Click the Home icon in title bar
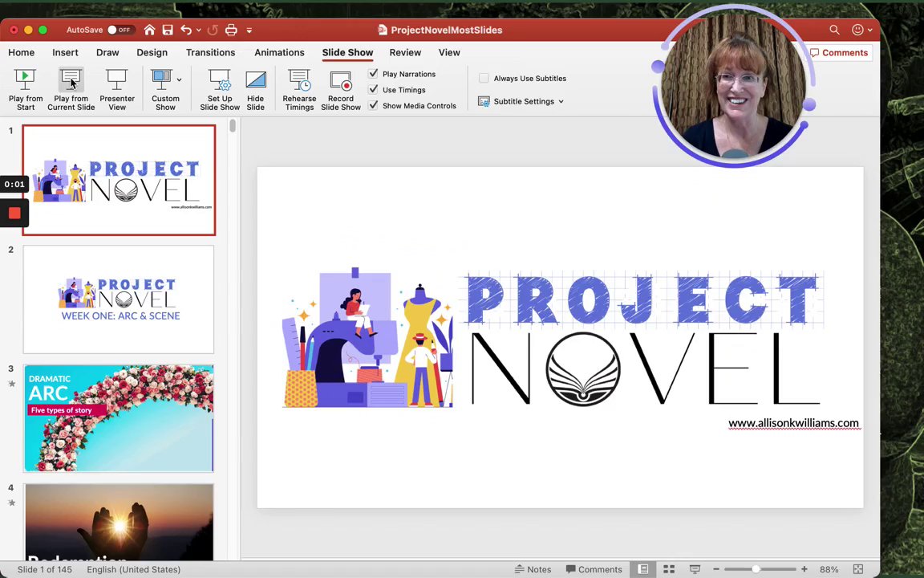Viewport: 924px width, 578px height. pos(150,30)
